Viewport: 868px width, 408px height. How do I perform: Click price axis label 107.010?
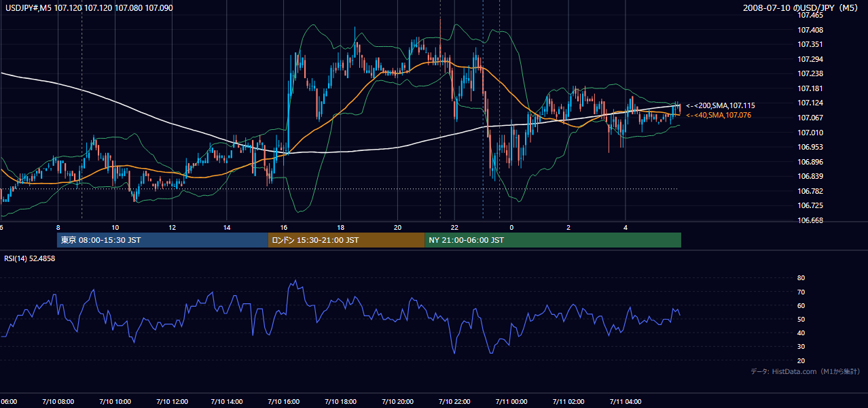coord(810,133)
